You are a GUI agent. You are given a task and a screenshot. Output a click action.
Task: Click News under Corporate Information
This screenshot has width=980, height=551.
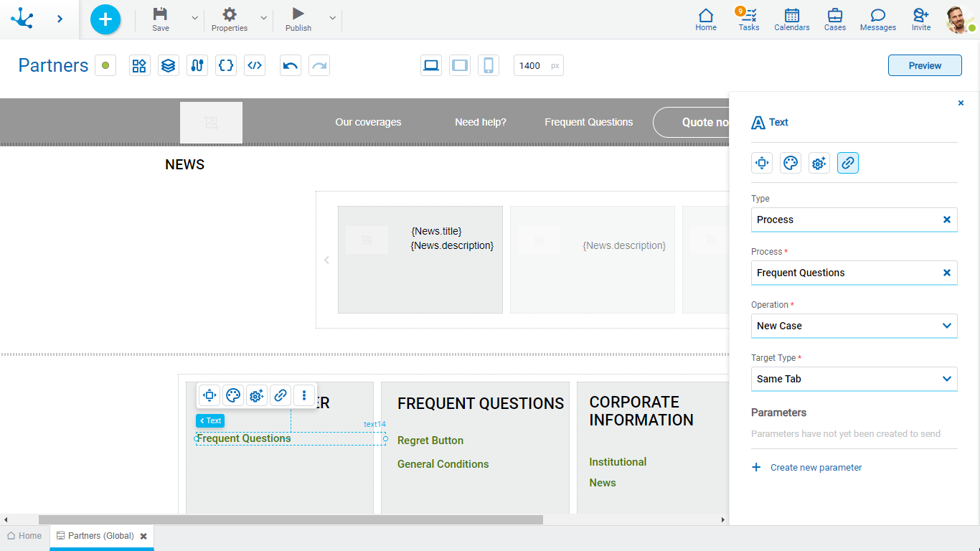click(x=603, y=483)
